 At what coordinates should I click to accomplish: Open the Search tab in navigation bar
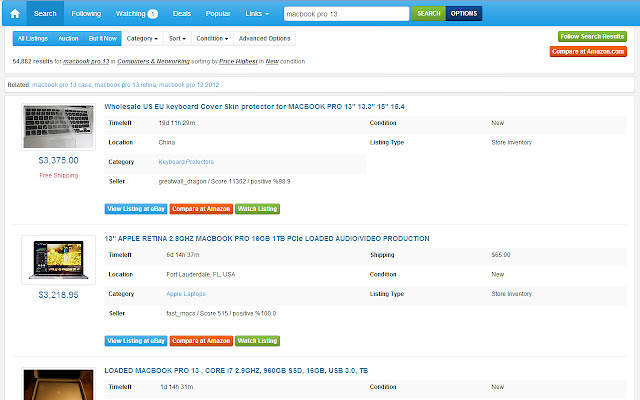(x=45, y=13)
